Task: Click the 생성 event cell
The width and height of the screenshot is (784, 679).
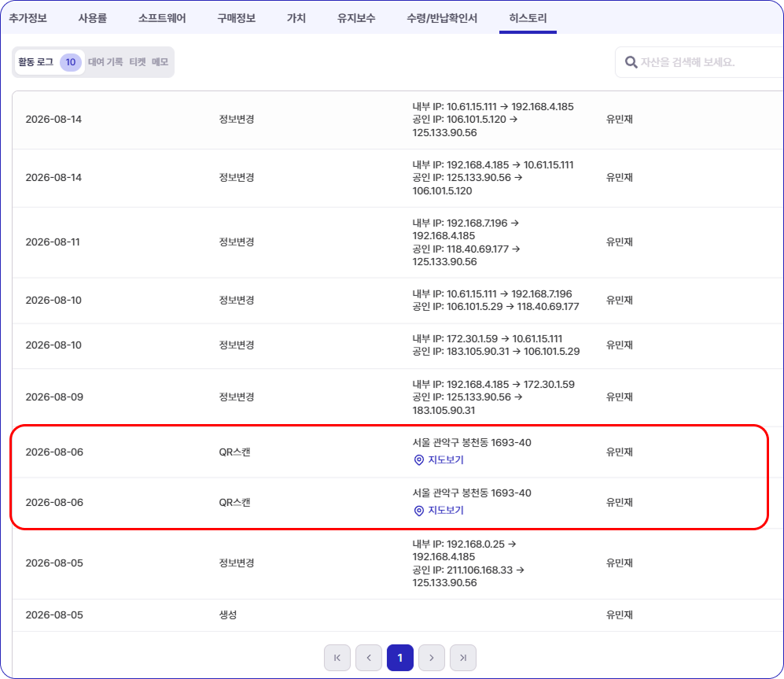Action: click(228, 615)
